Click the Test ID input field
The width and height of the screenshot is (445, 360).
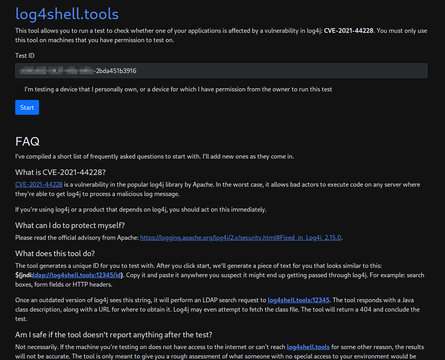(221, 71)
